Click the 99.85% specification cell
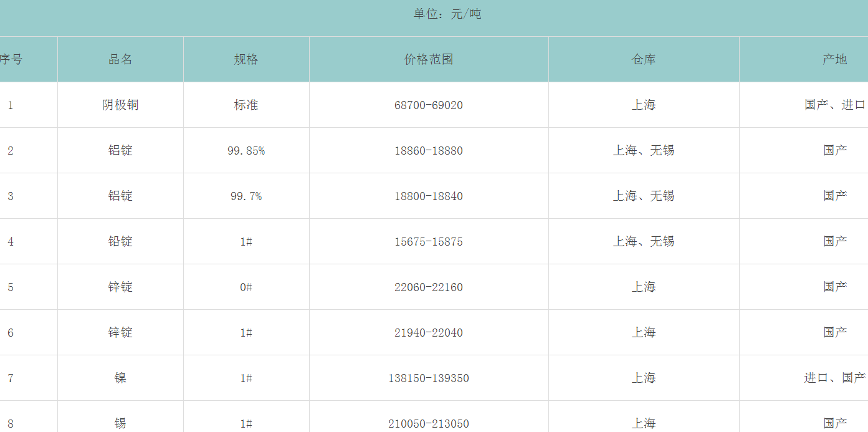Screen dimensions: 868x432 coord(246,151)
